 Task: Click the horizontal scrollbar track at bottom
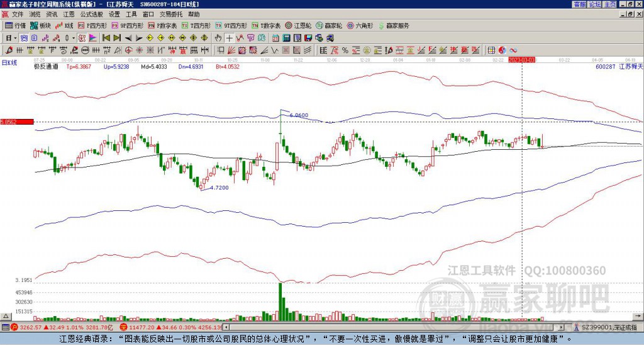(394, 327)
